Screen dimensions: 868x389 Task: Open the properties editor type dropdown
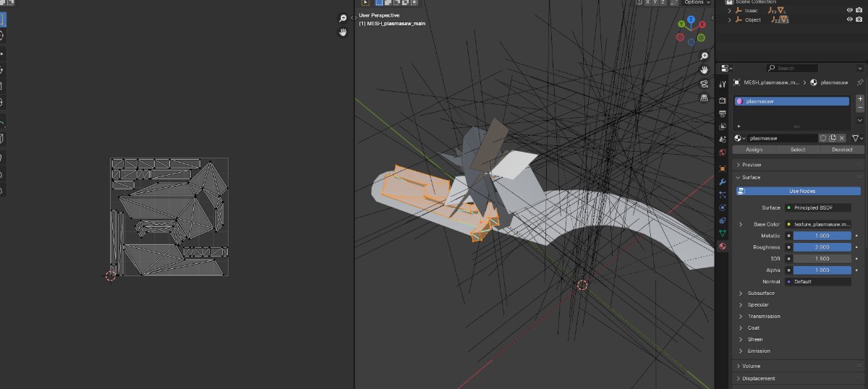(x=727, y=68)
